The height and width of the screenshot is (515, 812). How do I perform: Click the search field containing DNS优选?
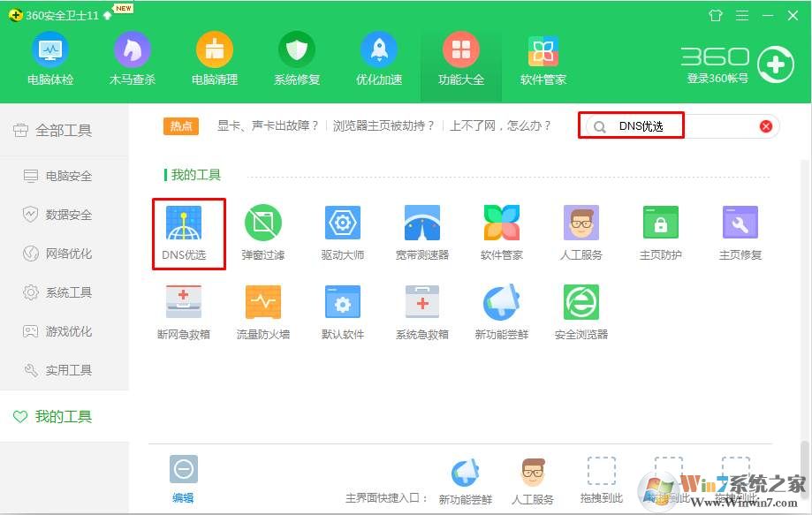coord(681,126)
